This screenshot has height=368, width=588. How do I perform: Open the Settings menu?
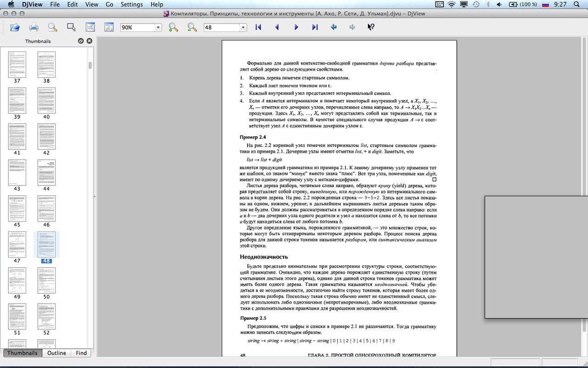(x=132, y=4)
